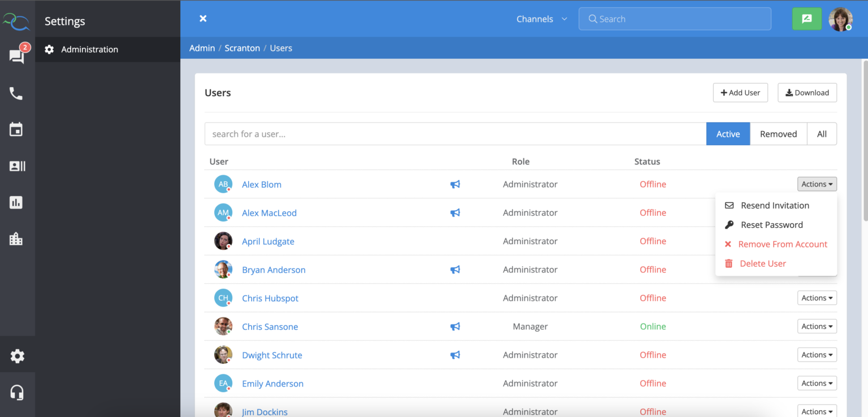This screenshot has width=868, height=417.
Task: Open Actions dropdown for Dwight Schrute
Action: pyautogui.click(x=817, y=355)
